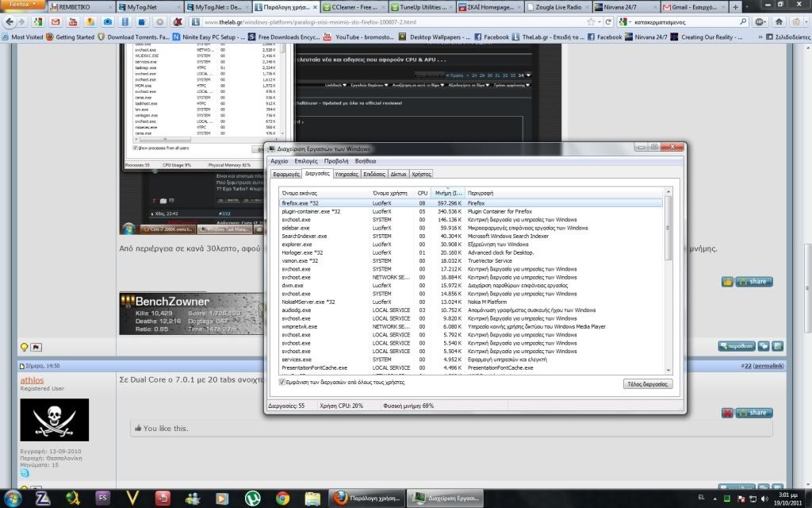Click the volume speaker icon in the system tray

click(x=764, y=498)
